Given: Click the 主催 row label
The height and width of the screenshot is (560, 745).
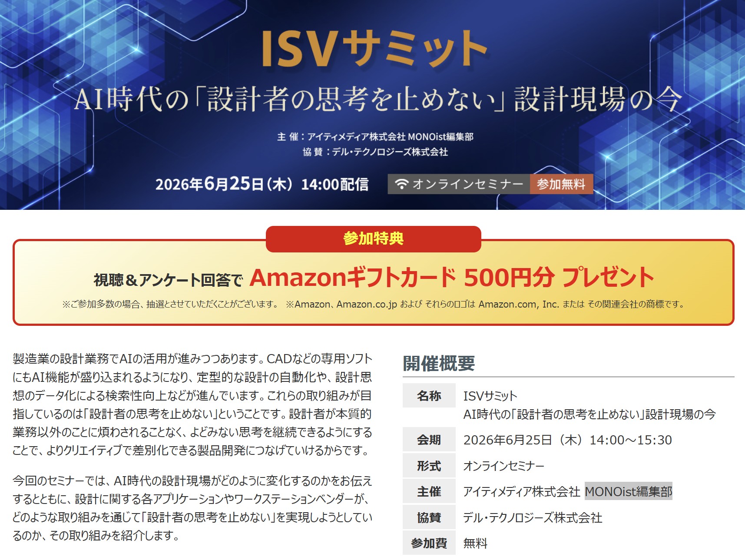Looking at the screenshot, I should [429, 491].
